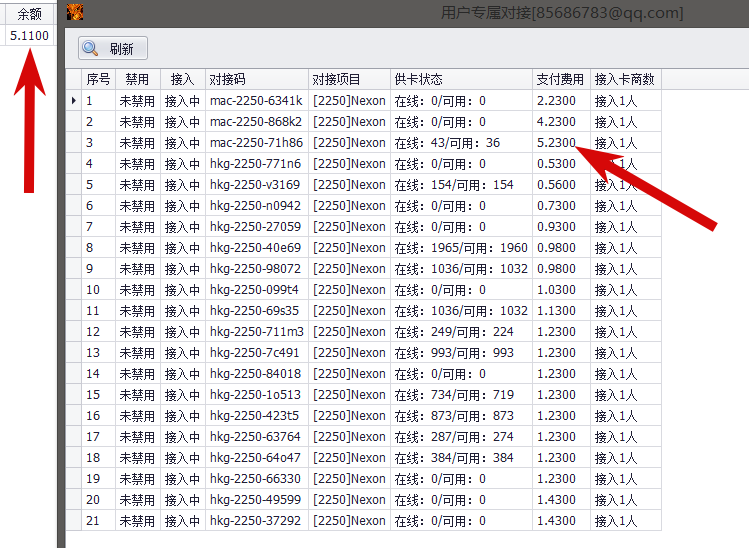Click status 在线: 993/可用: 993

(461, 353)
